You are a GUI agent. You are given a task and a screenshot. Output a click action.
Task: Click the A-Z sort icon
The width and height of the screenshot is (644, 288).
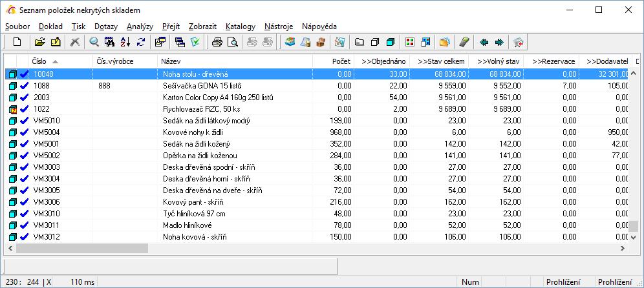[125, 42]
